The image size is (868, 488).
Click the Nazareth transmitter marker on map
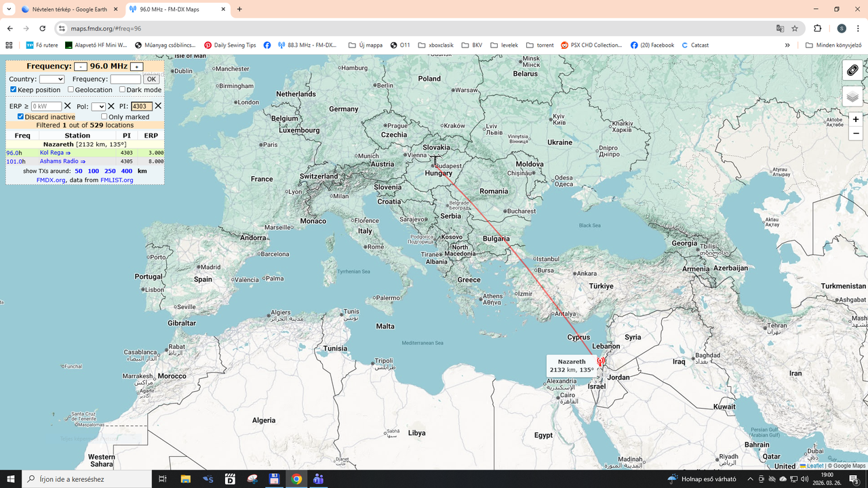600,363
